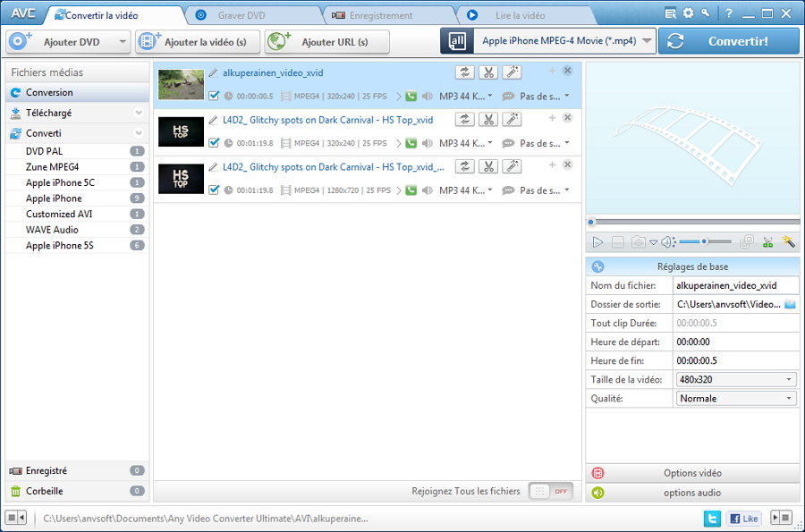Click the plus icon for 1280x720 L4D2 video
This screenshot has height=532, width=805.
point(553,165)
